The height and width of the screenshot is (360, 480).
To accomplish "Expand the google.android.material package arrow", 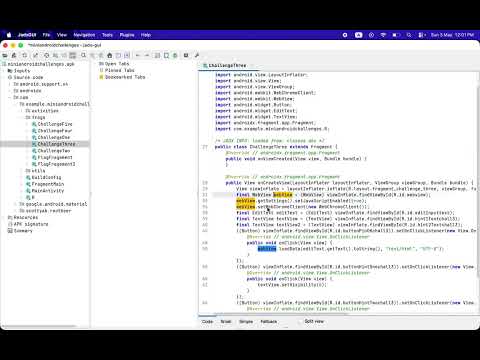I will tap(16, 204).
